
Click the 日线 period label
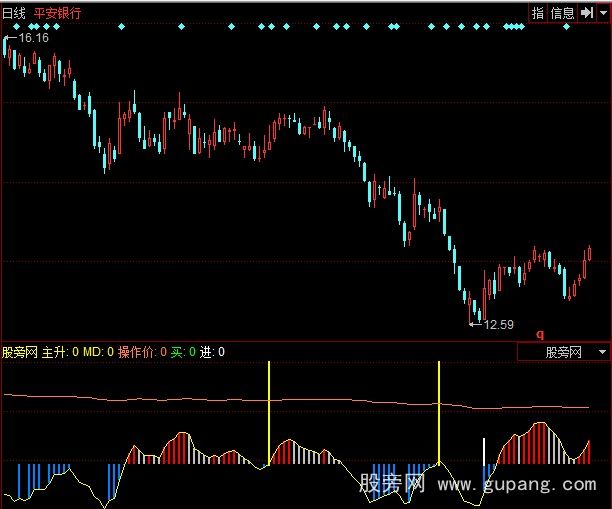[x=15, y=13]
